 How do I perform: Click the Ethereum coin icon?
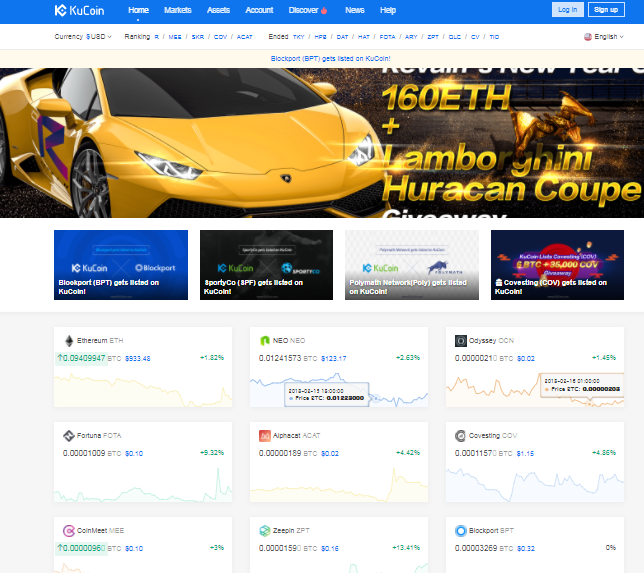click(x=69, y=341)
